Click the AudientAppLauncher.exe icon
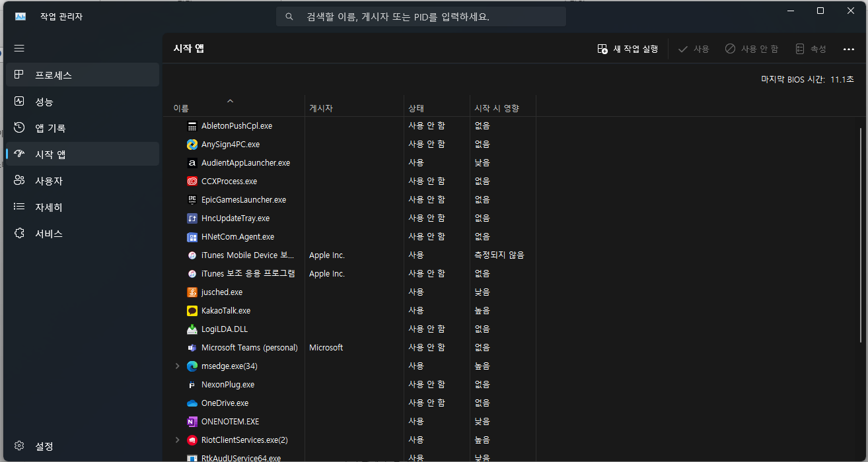868x462 pixels. click(x=192, y=162)
